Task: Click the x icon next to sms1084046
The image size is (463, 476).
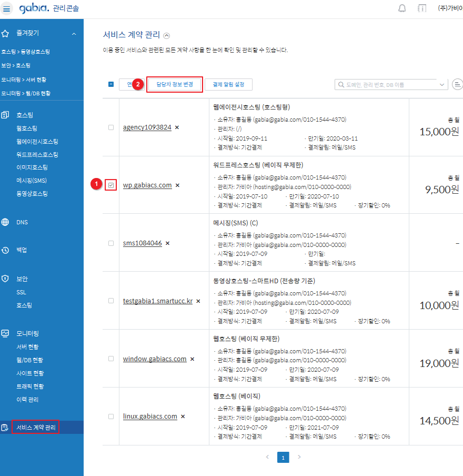Action: click(167, 243)
